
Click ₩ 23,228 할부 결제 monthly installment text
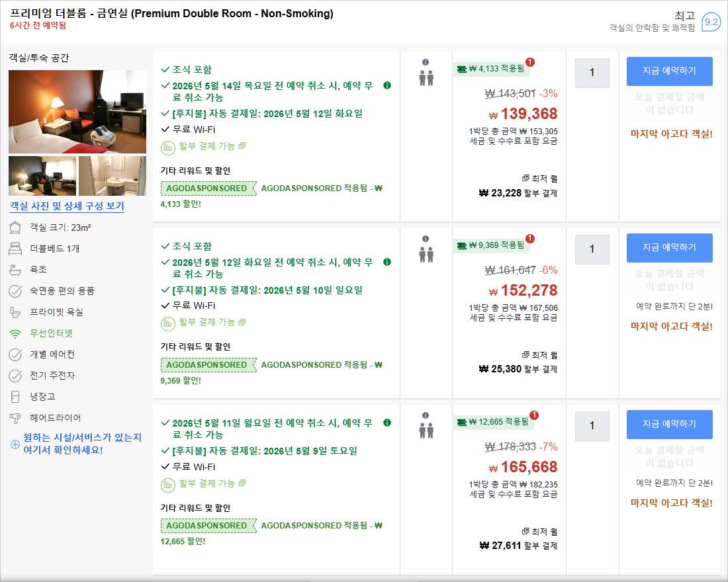point(518,193)
